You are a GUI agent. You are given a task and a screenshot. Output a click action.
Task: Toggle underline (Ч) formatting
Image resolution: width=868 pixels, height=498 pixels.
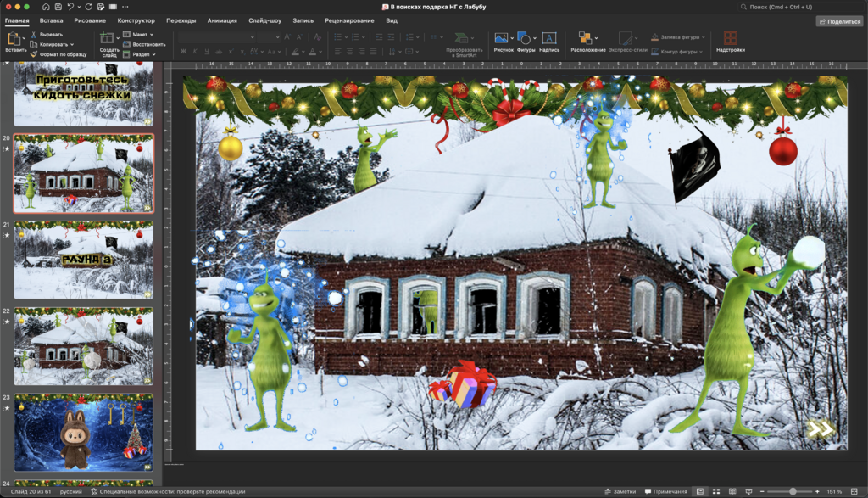(x=207, y=52)
